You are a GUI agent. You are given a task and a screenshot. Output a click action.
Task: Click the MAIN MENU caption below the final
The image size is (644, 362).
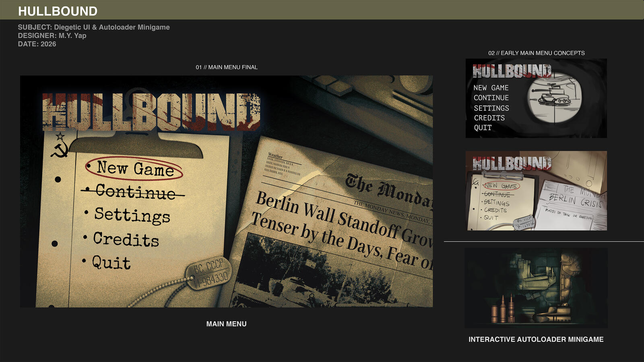pyautogui.click(x=227, y=324)
